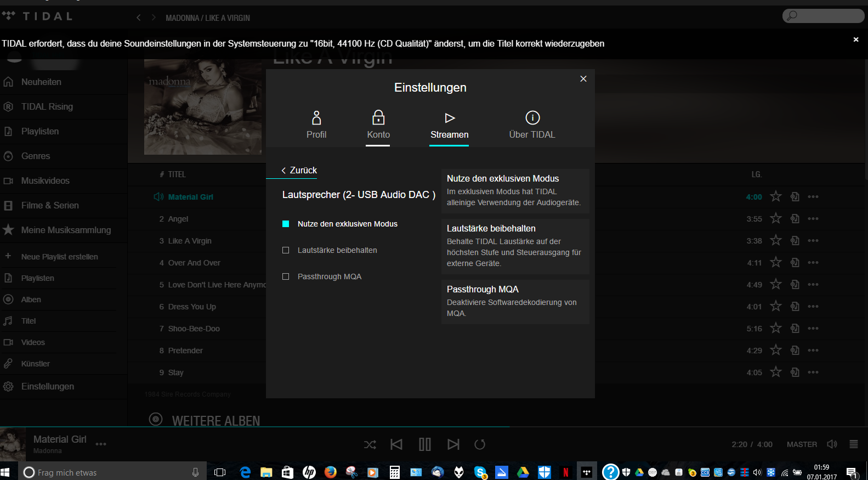Open the Über TIDAL tab
This screenshot has width=868, height=480.
pos(532,125)
